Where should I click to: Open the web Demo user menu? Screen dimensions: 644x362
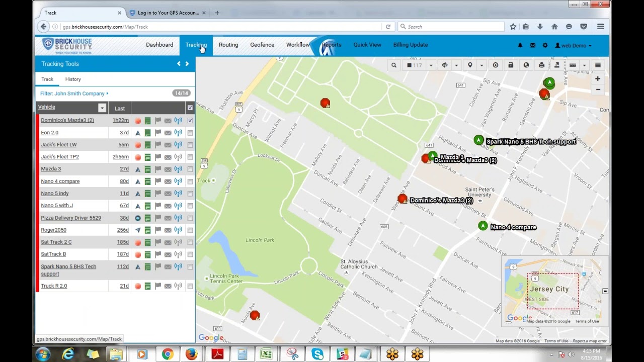point(573,45)
